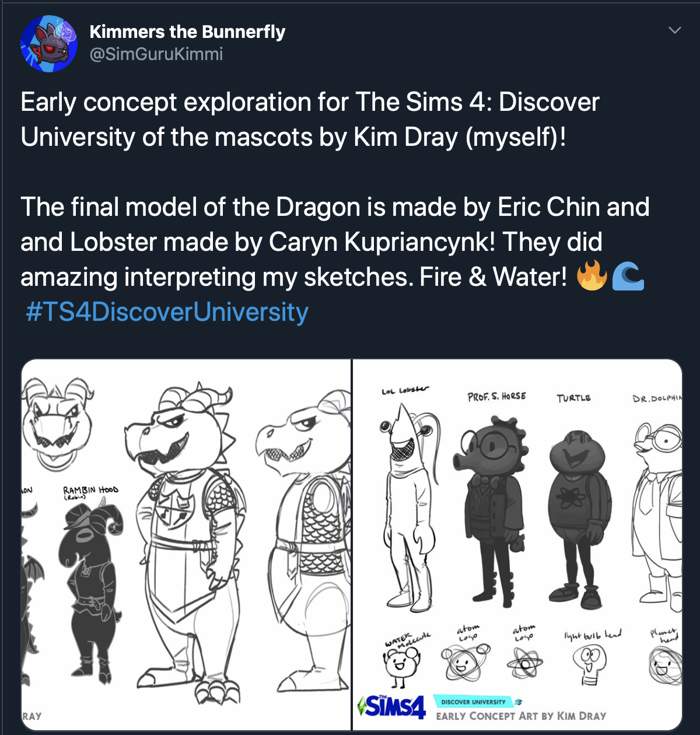Open the Kimmers the Bunnerfly display name
The width and height of the screenshot is (700, 735).
click(187, 32)
